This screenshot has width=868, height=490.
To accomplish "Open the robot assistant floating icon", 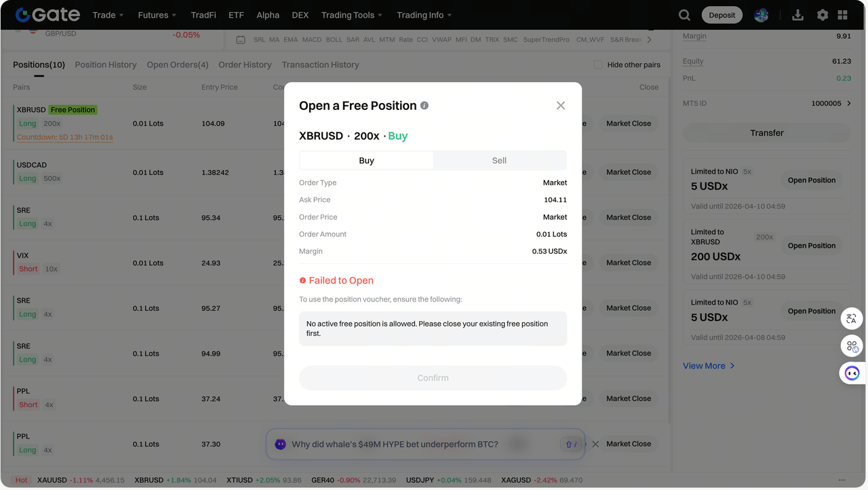I will [852, 373].
